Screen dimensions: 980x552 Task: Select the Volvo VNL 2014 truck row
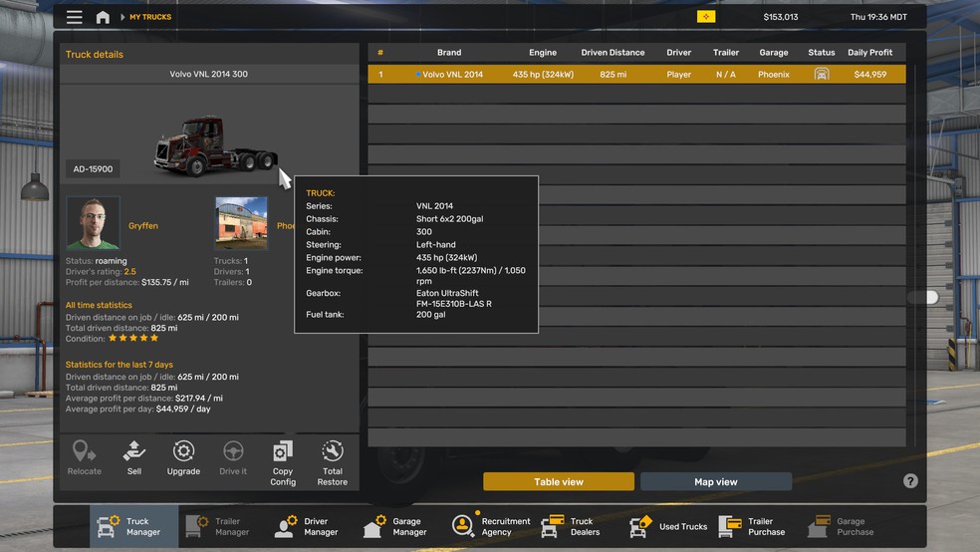coord(636,75)
